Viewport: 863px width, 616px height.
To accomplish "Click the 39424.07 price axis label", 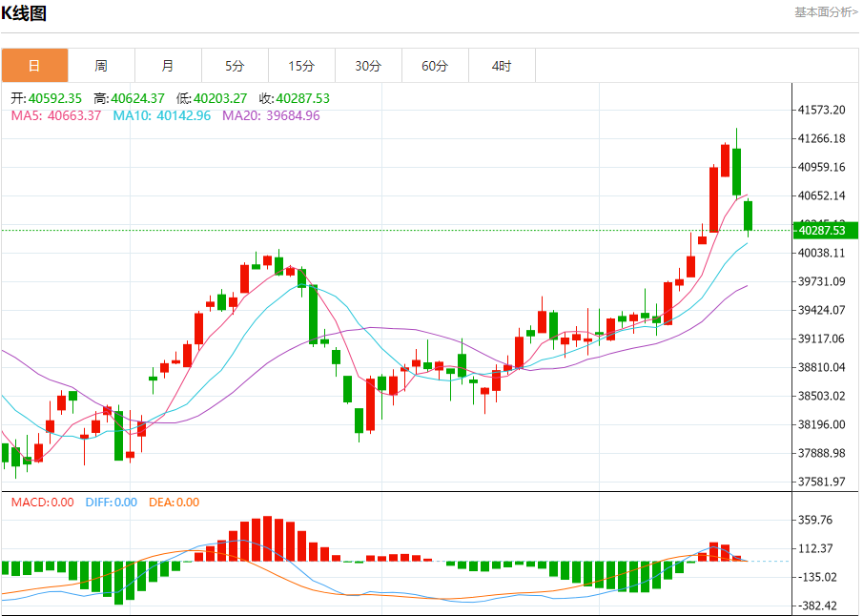I will coord(822,310).
